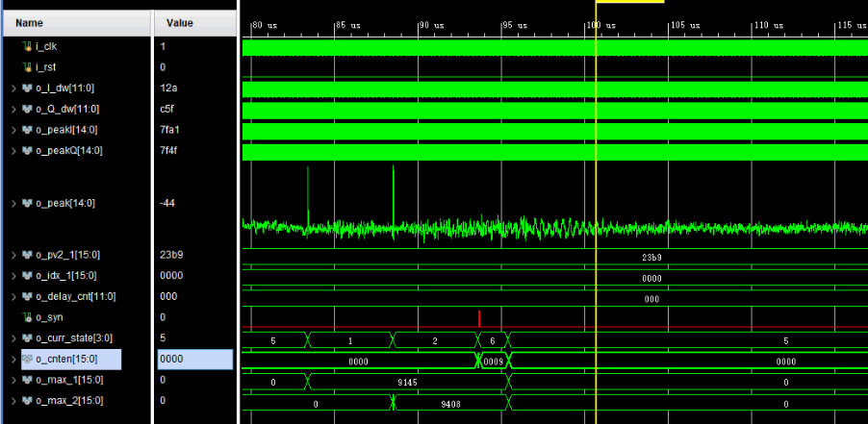Select the o_max_1[15:0] signal name
This screenshot has width=868, height=424.
point(69,380)
